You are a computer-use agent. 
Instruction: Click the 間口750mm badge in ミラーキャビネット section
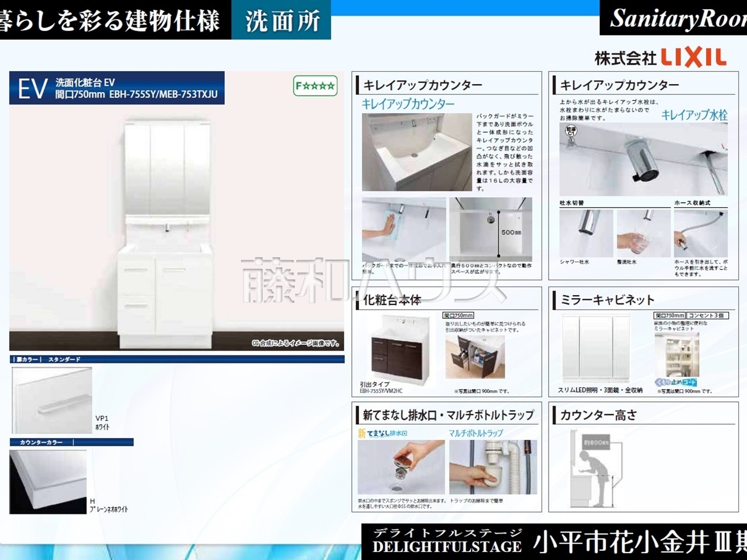click(669, 316)
